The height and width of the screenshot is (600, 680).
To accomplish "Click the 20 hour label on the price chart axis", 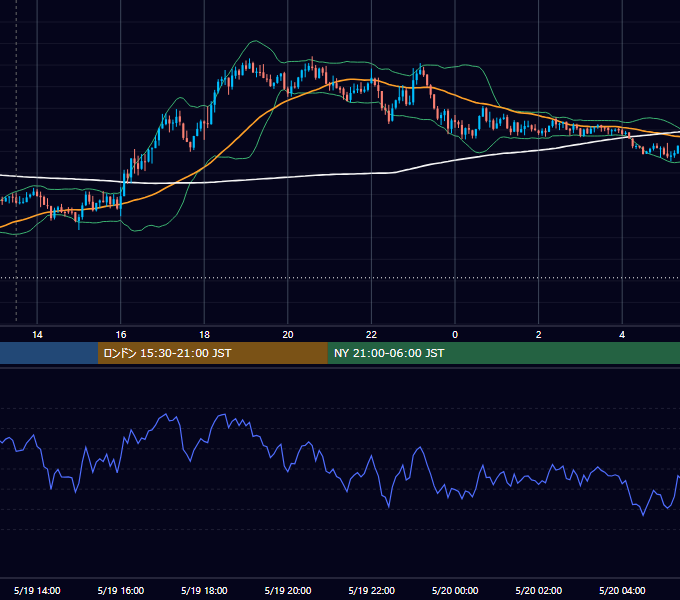I will point(288,335).
